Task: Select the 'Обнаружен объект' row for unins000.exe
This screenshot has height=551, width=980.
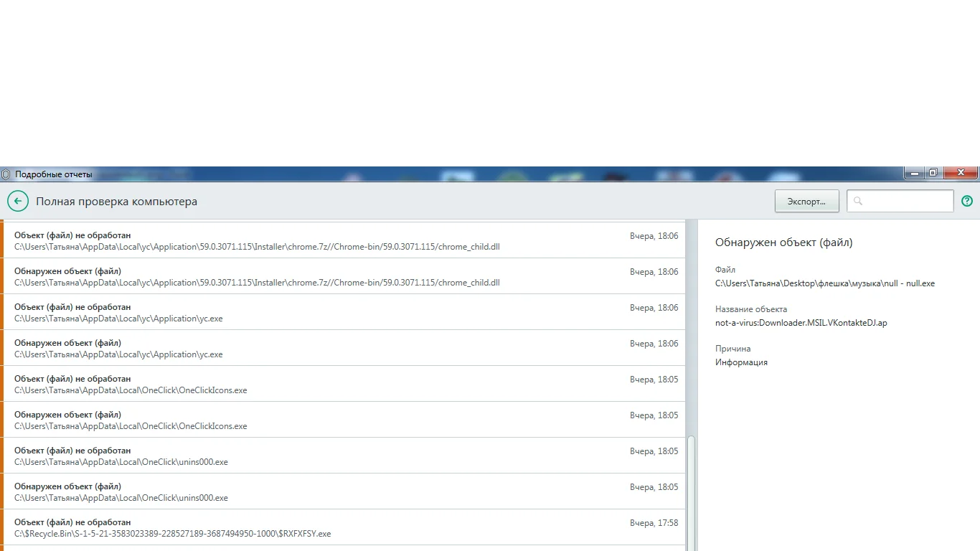Action: 343,491
